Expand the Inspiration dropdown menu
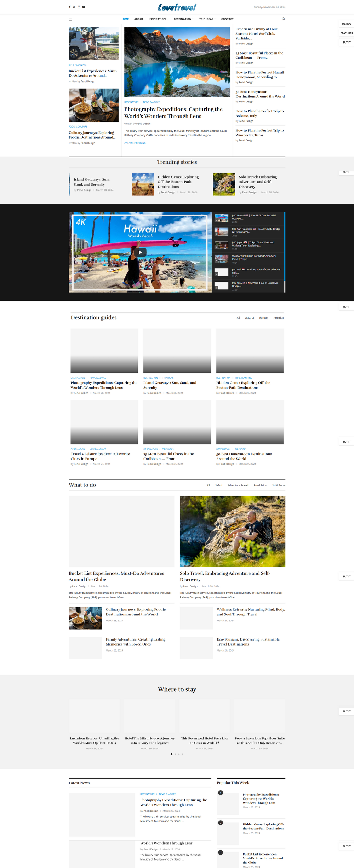The width and height of the screenshot is (354, 868). coord(158,19)
